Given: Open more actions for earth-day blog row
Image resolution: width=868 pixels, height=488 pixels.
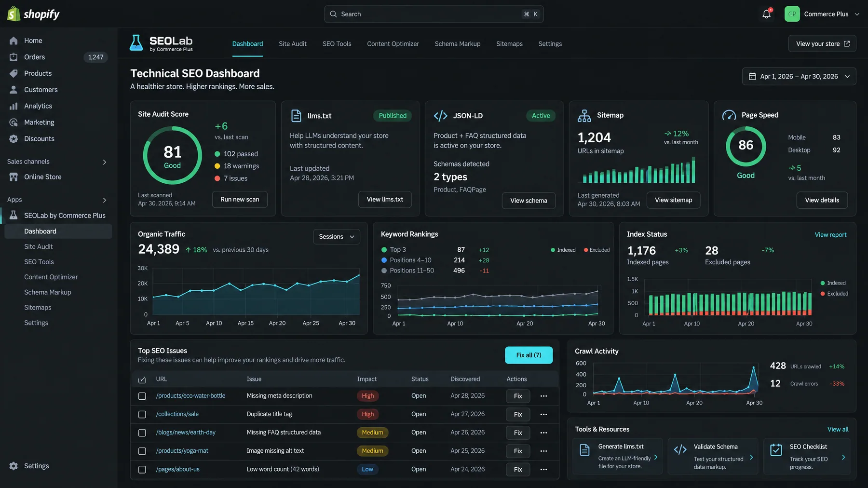Looking at the screenshot, I should [543, 433].
